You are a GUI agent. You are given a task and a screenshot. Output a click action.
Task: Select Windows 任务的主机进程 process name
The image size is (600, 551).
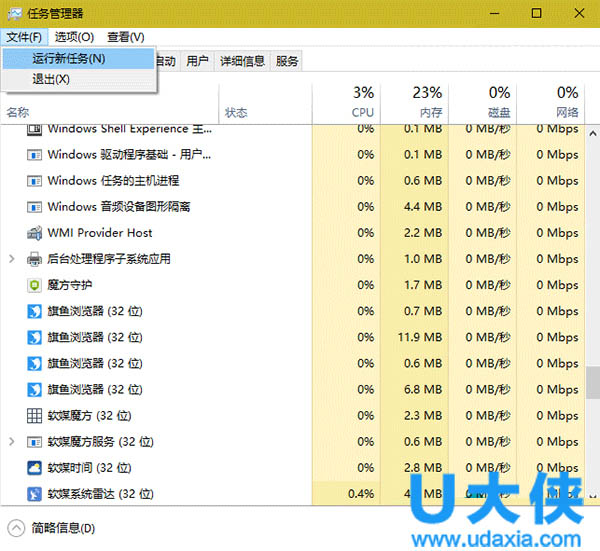tap(113, 181)
